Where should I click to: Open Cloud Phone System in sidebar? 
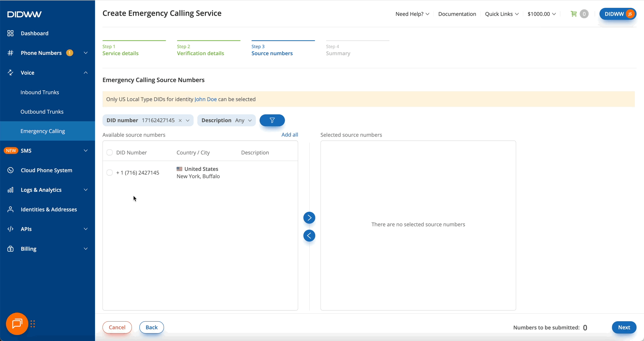click(x=47, y=170)
